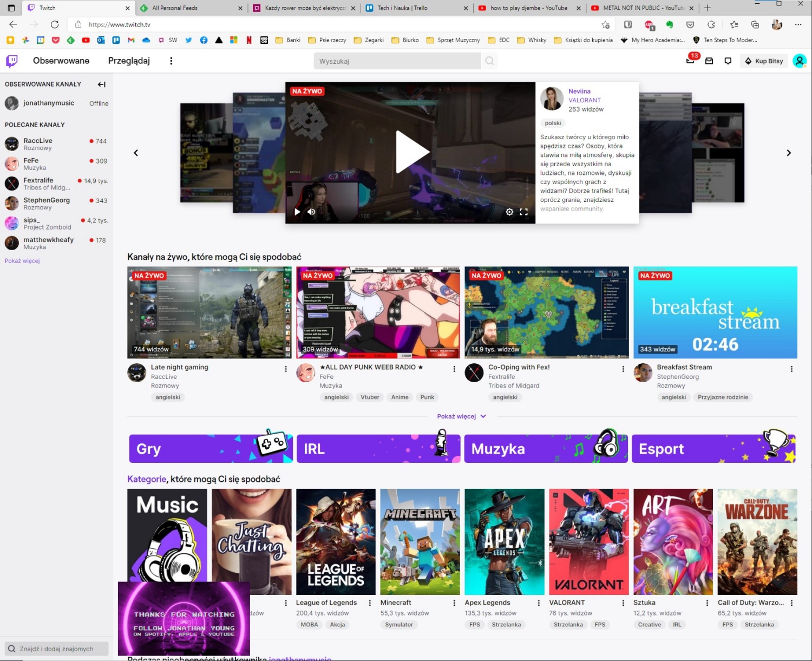Open options for Co-Oping with Fex!
The image size is (812, 661).
point(623,369)
